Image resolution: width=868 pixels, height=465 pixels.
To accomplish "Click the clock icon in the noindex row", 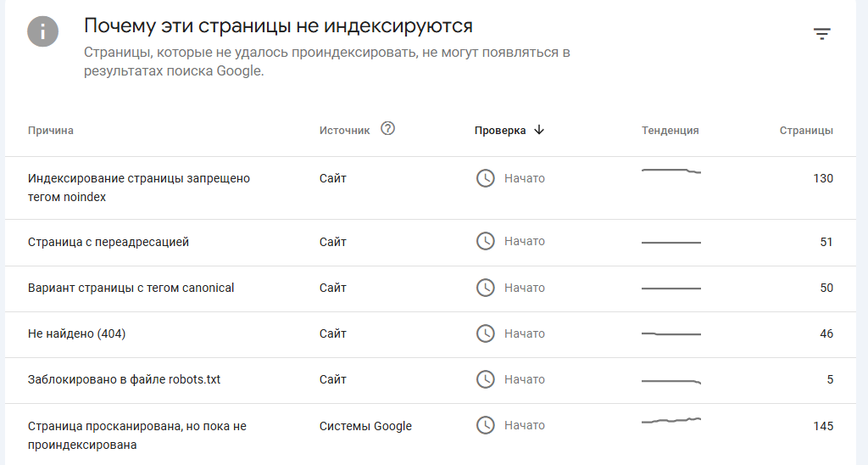I will pos(485,178).
